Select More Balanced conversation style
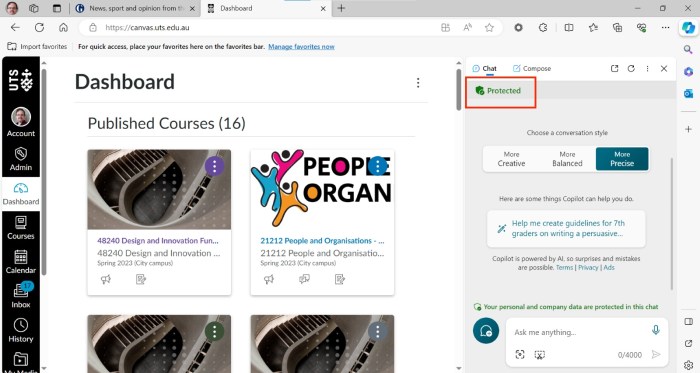 (x=567, y=159)
